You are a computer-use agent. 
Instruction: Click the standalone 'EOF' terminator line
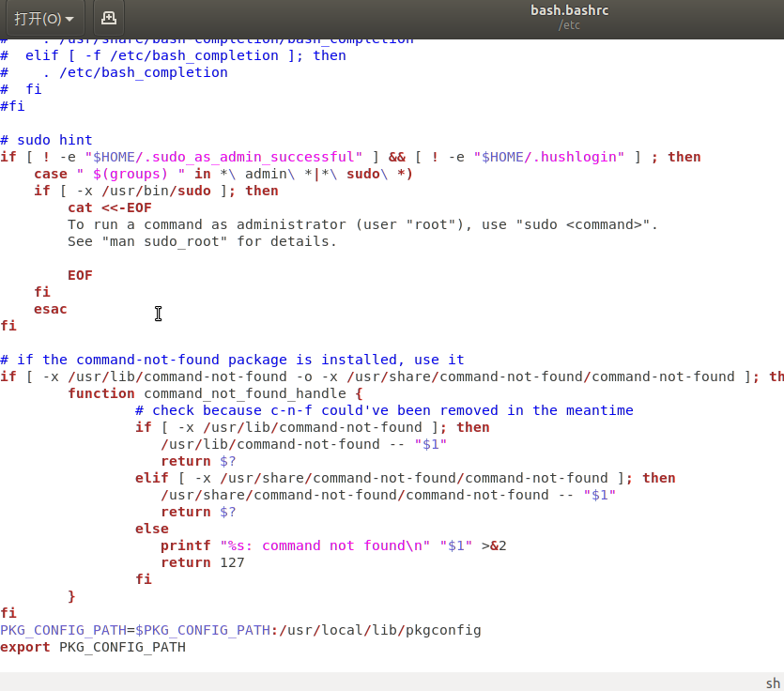pos(80,275)
